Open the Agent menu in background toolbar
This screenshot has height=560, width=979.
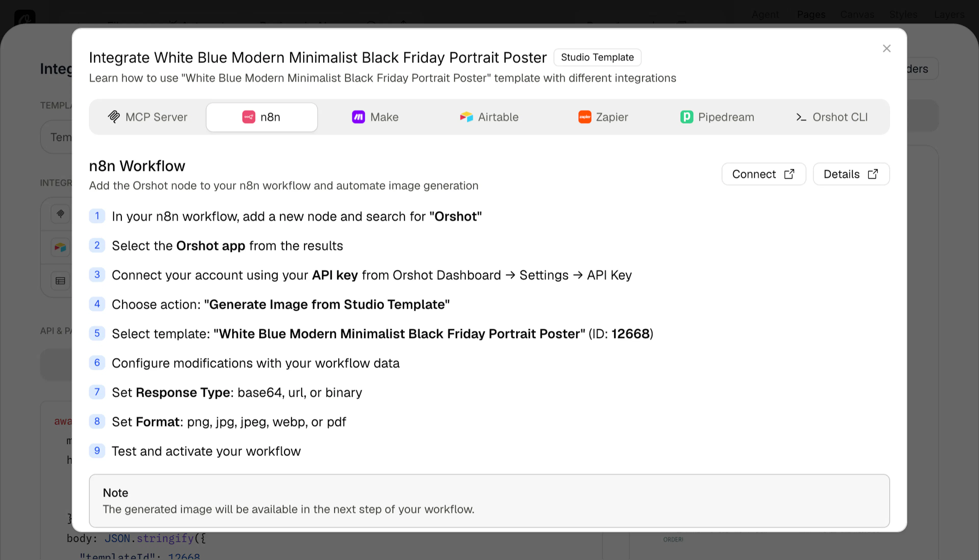point(765,14)
